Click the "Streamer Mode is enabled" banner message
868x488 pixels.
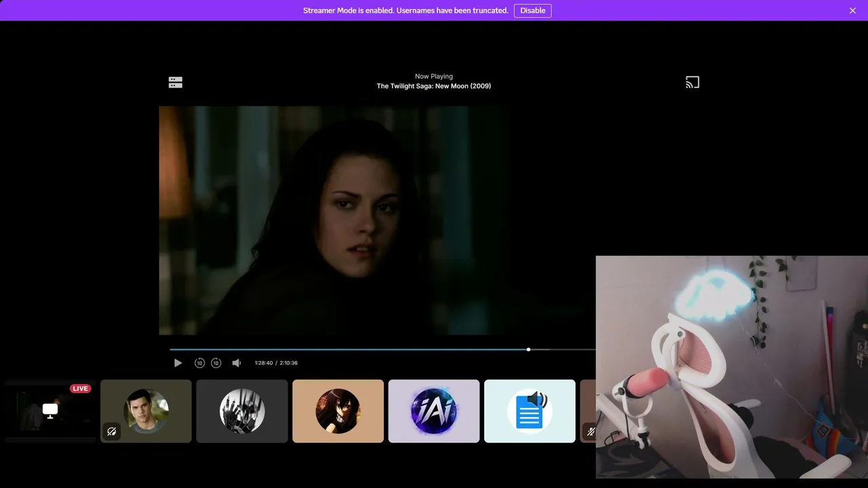[x=406, y=10]
